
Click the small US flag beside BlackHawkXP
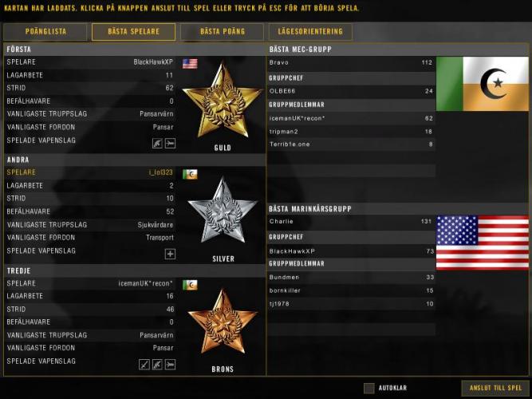[190, 64]
